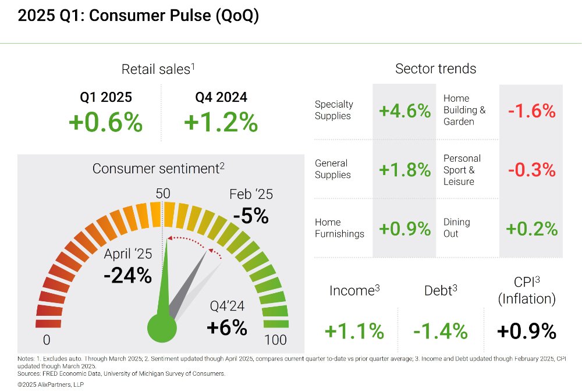Click the CPI (Inflation) +0.9% figure

coord(527,331)
